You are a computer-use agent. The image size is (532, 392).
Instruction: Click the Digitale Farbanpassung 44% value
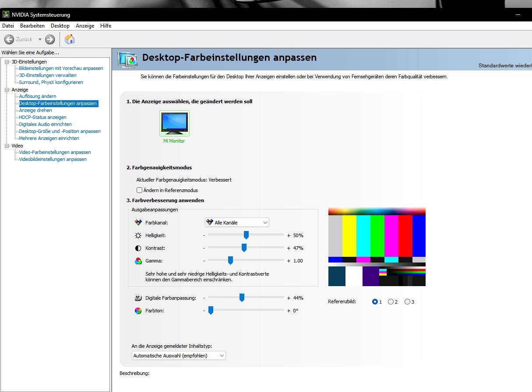[x=298, y=298]
